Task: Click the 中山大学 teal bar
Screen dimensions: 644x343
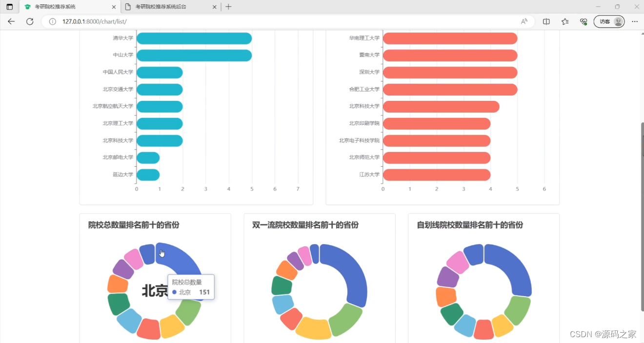Action: point(194,56)
